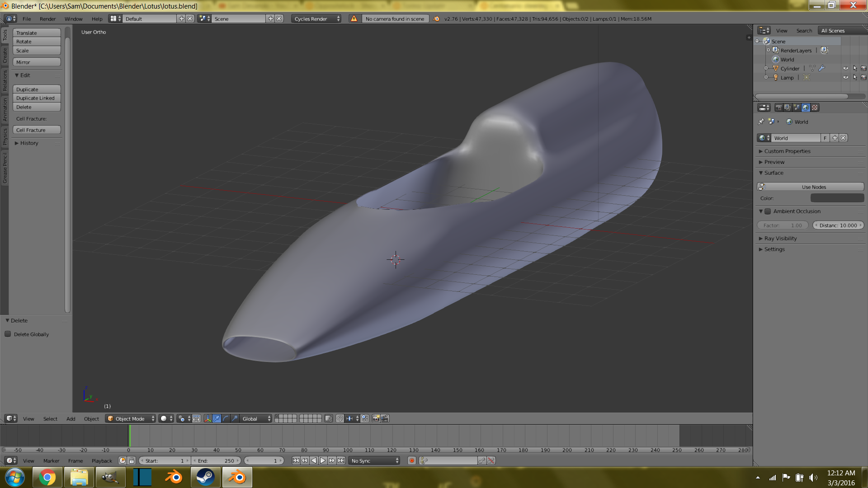
Task: Open Steam from the taskbar
Action: click(205, 477)
